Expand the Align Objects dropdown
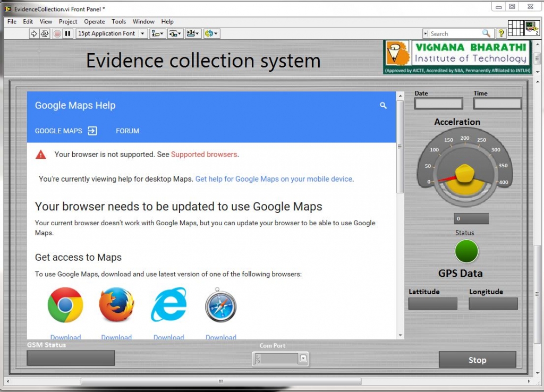This screenshot has height=392, width=544. tap(158, 33)
